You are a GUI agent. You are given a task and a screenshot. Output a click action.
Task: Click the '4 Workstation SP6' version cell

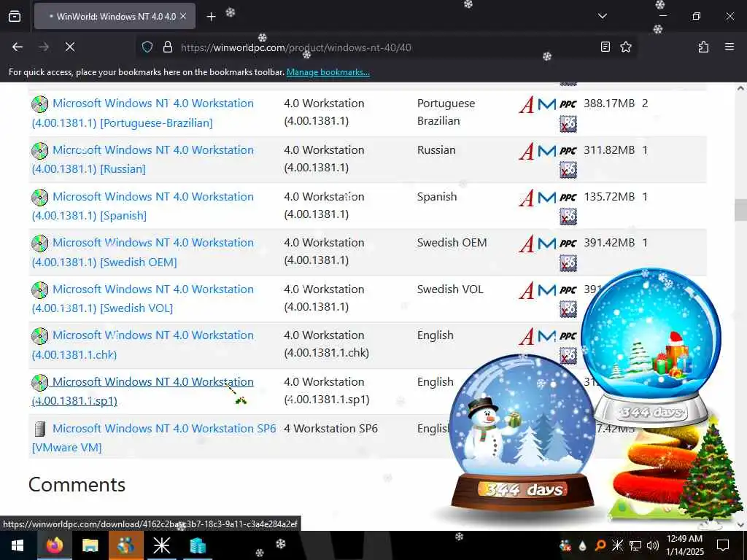click(330, 429)
